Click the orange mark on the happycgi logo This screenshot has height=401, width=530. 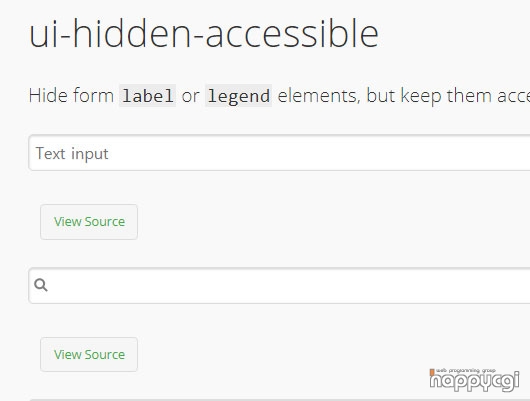(432, 372)
